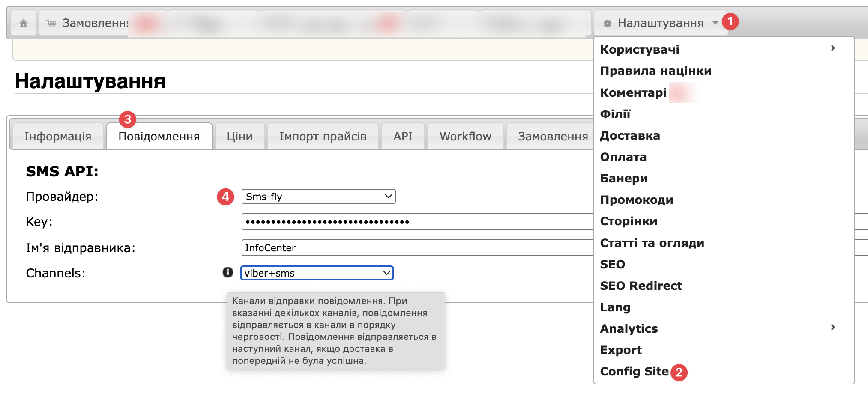Open Доставка in the settings menu
This screenshot has width=868, height=405.
tap(630, 136)
